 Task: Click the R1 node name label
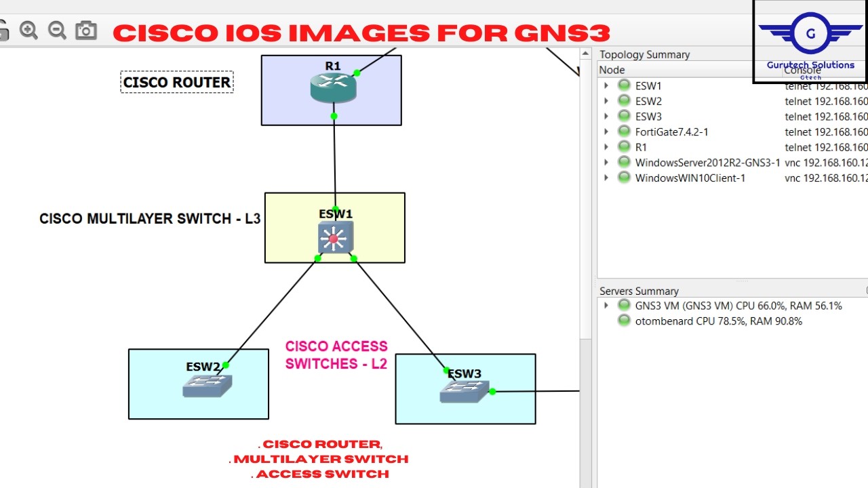tap(332, 66)
